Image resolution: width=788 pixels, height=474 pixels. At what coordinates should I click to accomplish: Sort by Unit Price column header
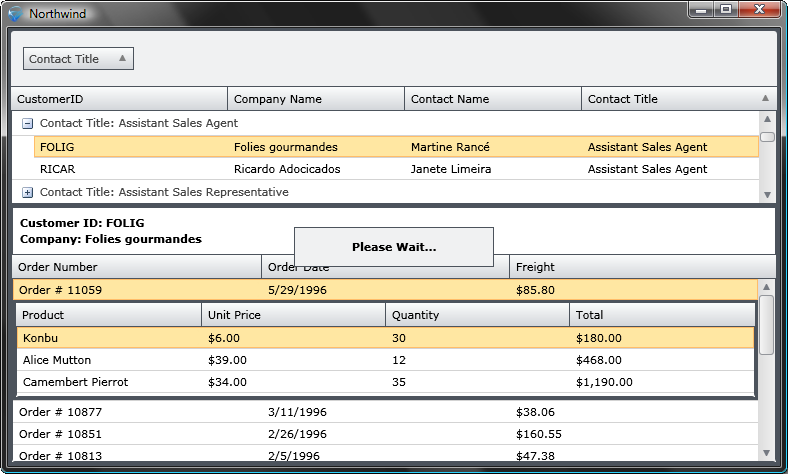click(293, 315)
